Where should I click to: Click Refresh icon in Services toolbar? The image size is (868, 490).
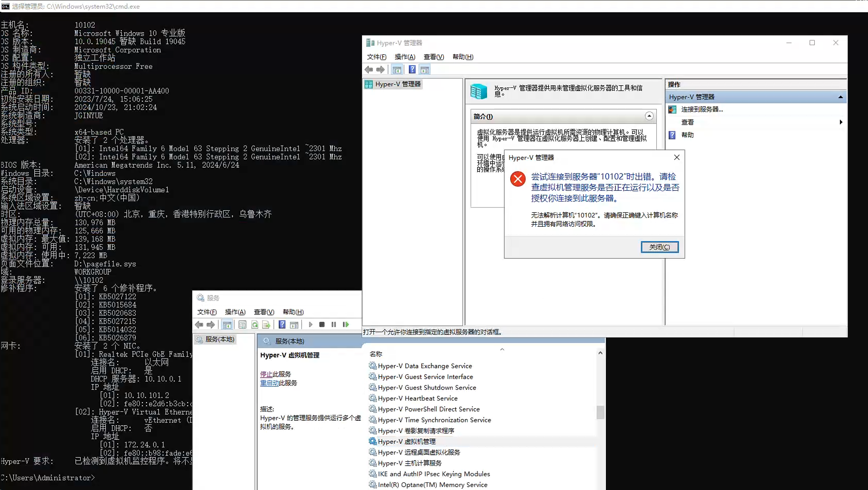coord(254,325)
